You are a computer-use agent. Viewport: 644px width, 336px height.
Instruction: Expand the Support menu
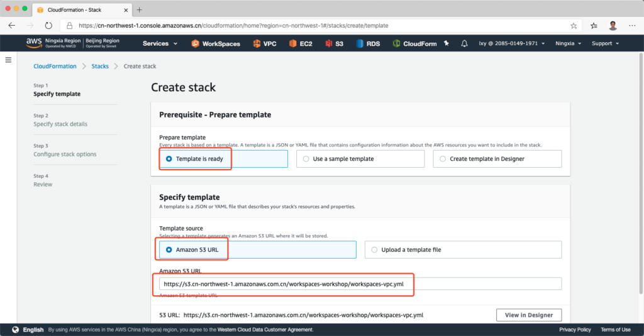pos(605,43)
